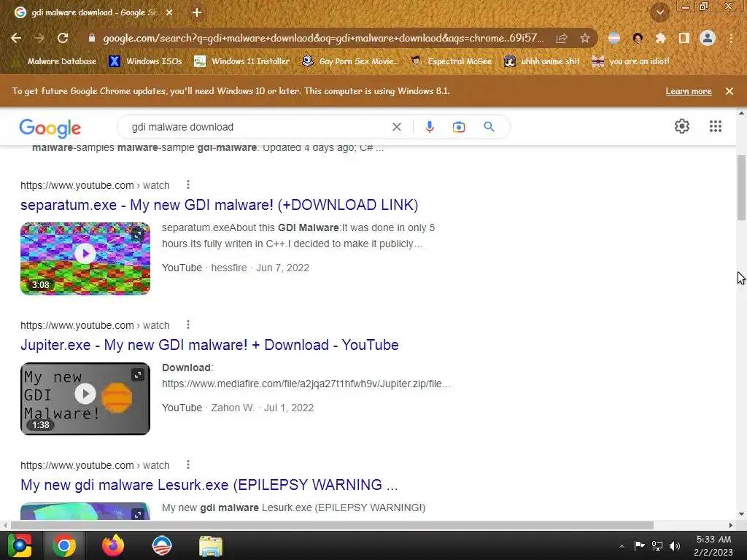Bookmark this page with the star icon
The width and height of the screenshot is (747, 560).
tap(585, 38)
